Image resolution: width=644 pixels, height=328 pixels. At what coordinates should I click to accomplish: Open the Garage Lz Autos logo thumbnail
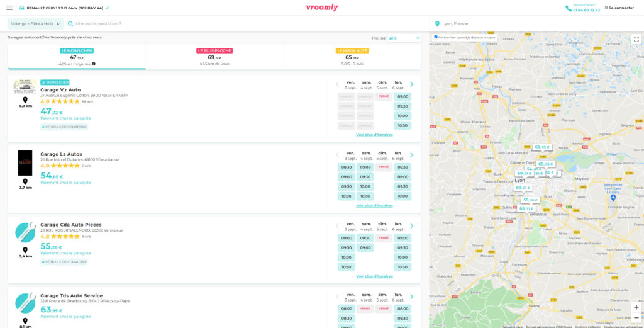[x=25, y=163]
